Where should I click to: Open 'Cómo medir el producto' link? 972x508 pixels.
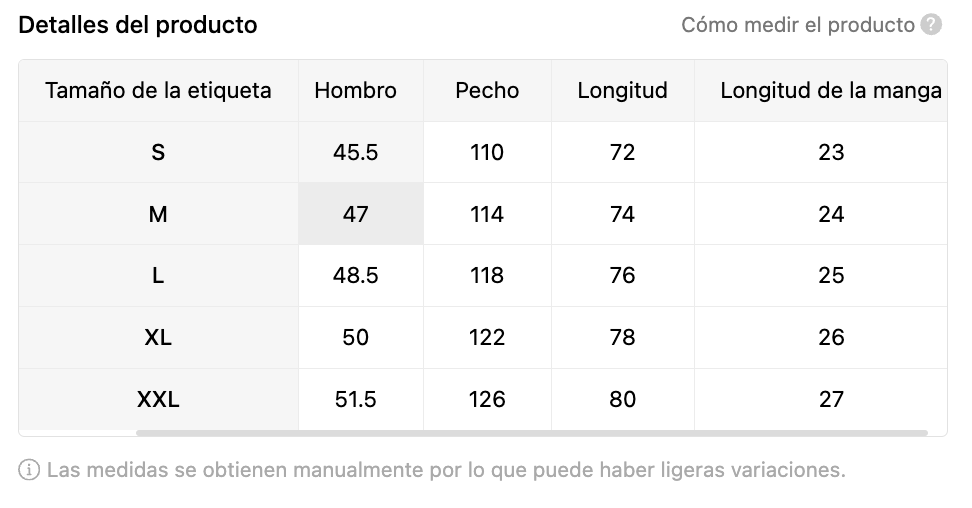click(797, 25)
